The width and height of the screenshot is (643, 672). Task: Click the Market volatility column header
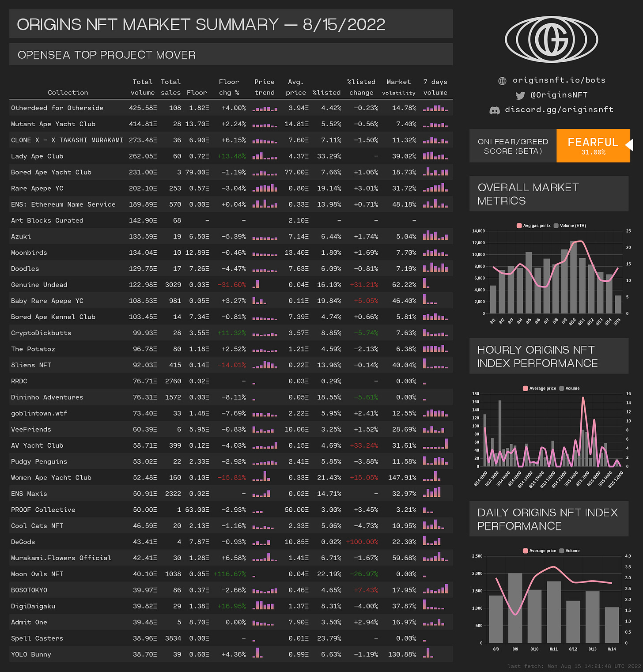coord(399,87)
